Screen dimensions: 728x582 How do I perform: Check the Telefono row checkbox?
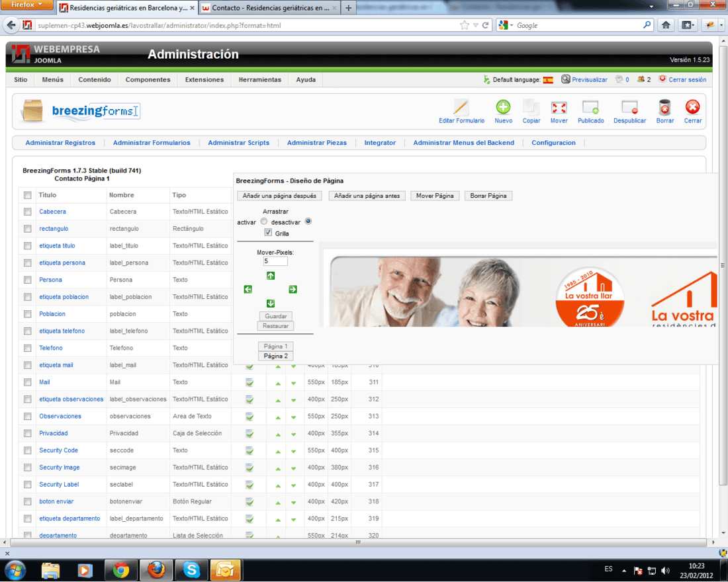coord(27,348)
